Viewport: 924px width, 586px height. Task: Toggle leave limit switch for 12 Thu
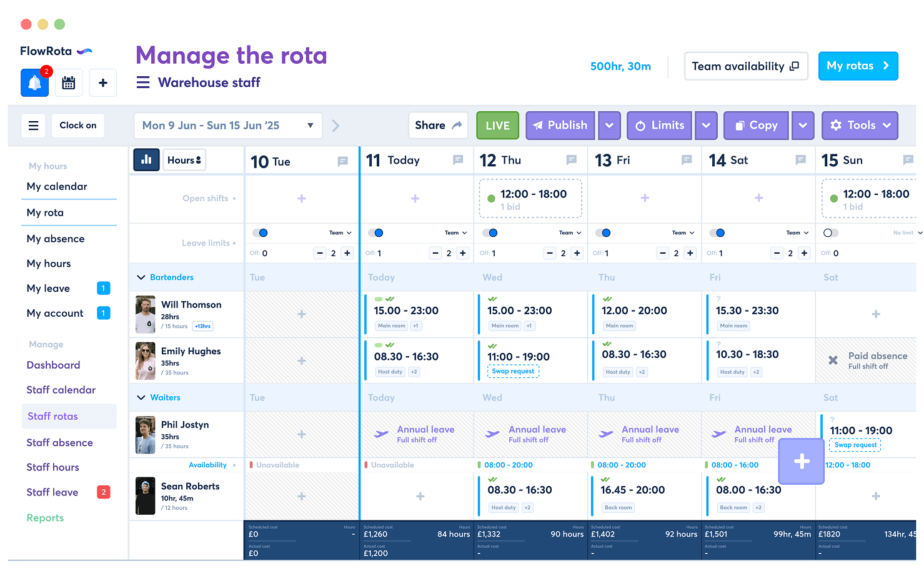[x=490, y=233]
